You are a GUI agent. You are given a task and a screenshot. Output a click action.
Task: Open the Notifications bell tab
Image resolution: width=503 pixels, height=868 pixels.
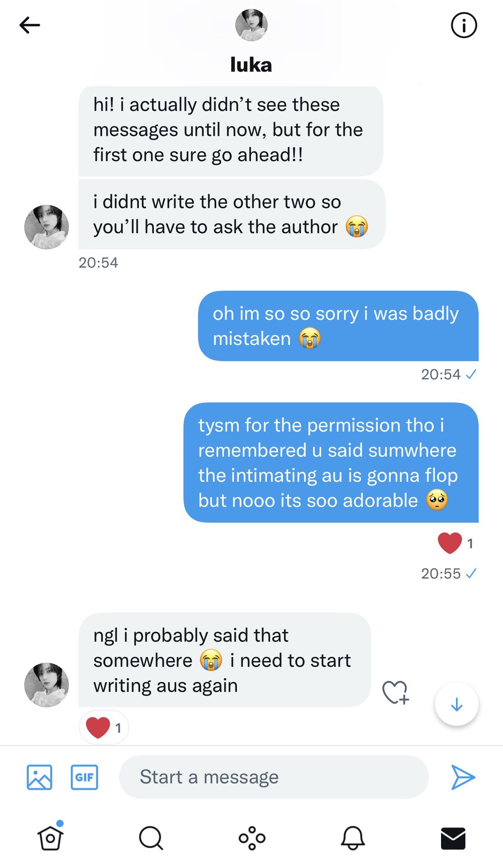[353, 838]
